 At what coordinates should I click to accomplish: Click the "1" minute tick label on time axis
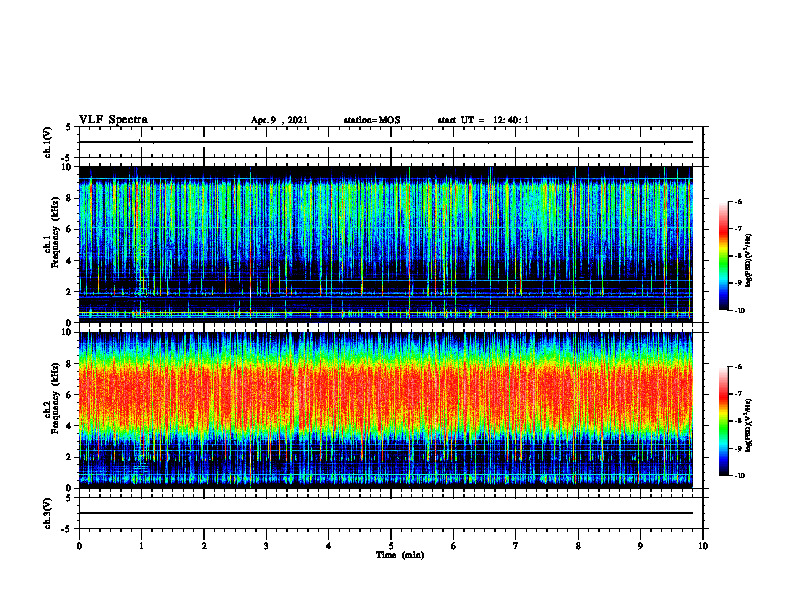coord(141,546)
